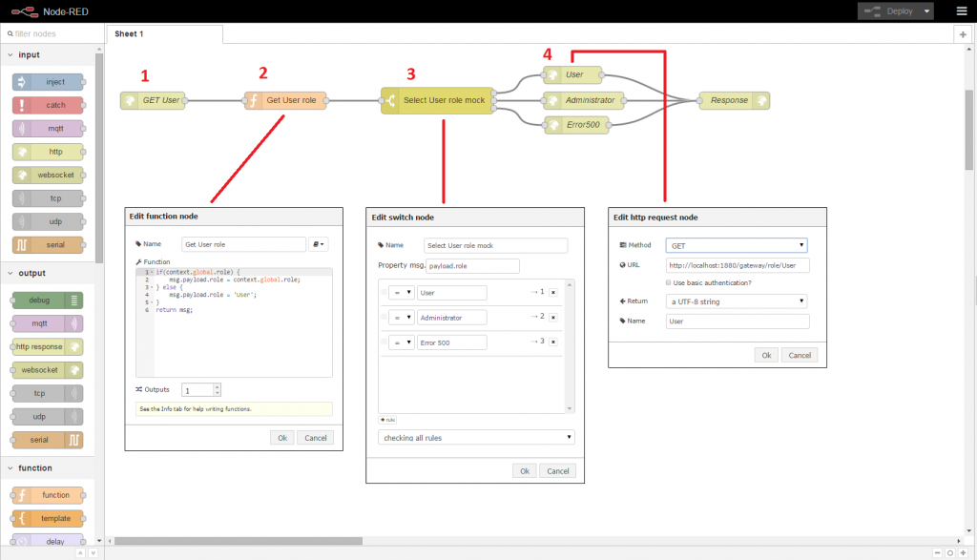Cancel the Edit http request node dialog
Screen dimensions: 977x560
pos(799,355)
